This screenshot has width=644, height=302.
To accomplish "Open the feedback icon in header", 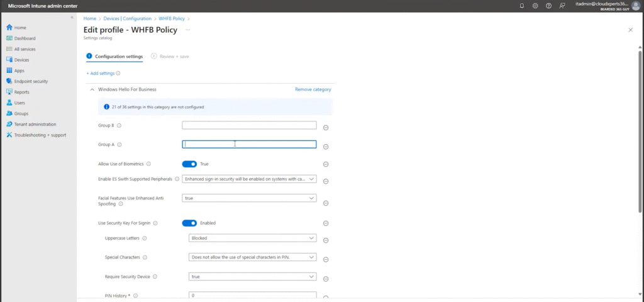I will [562, 6].
